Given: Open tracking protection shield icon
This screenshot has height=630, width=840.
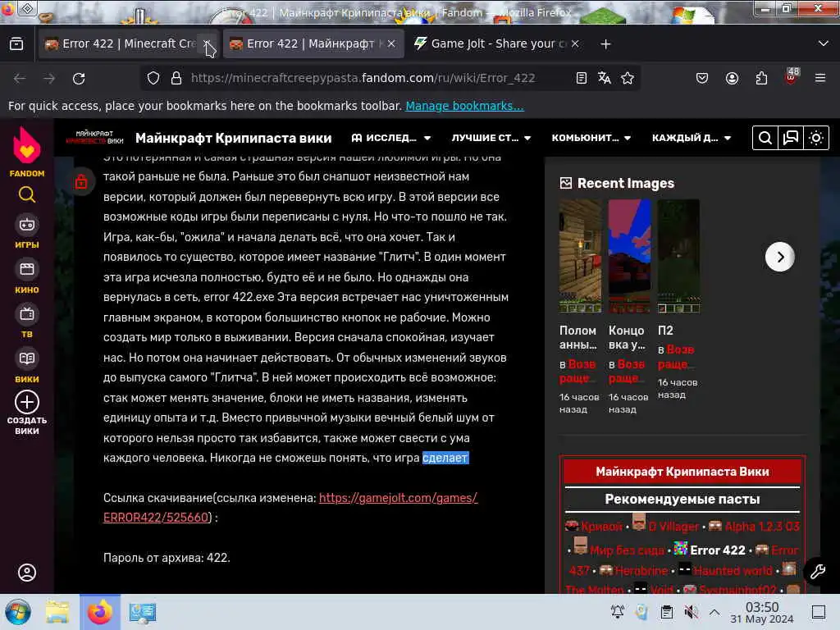Looking at the screenshot, I should [x=153, y=78].
